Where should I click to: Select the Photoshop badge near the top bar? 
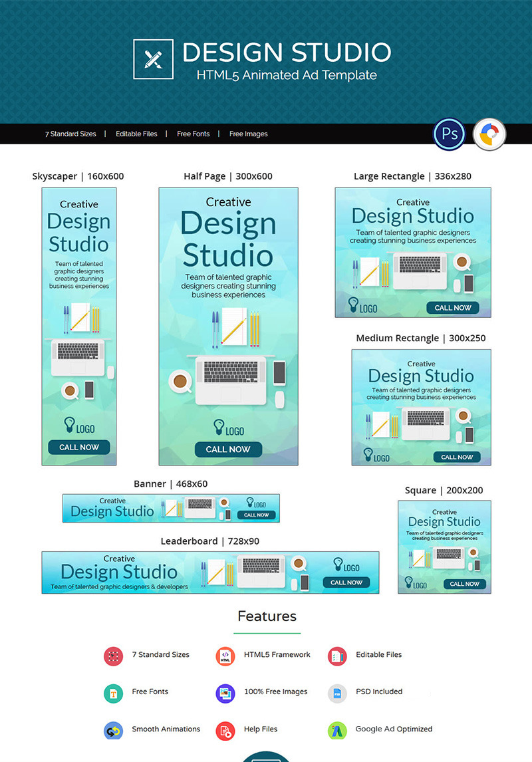449,134
